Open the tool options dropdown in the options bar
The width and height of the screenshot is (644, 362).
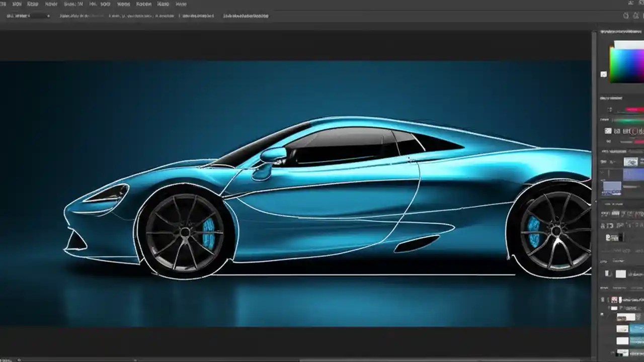tap(48, 16)
